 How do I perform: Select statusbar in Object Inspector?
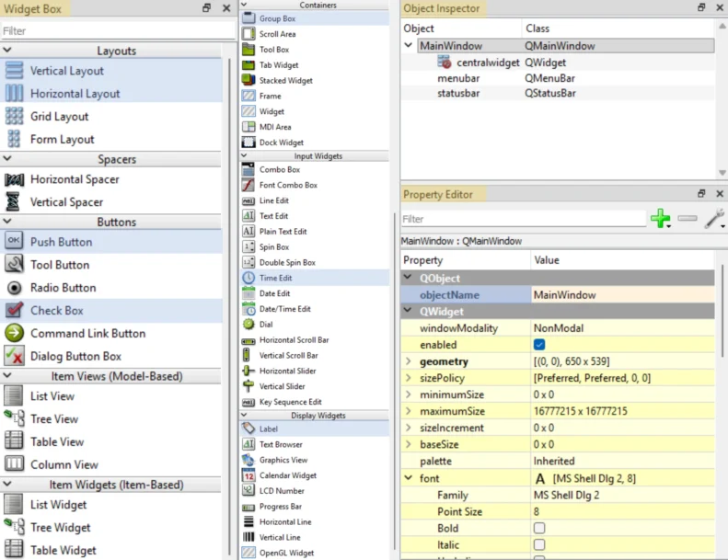coord(458,93)
